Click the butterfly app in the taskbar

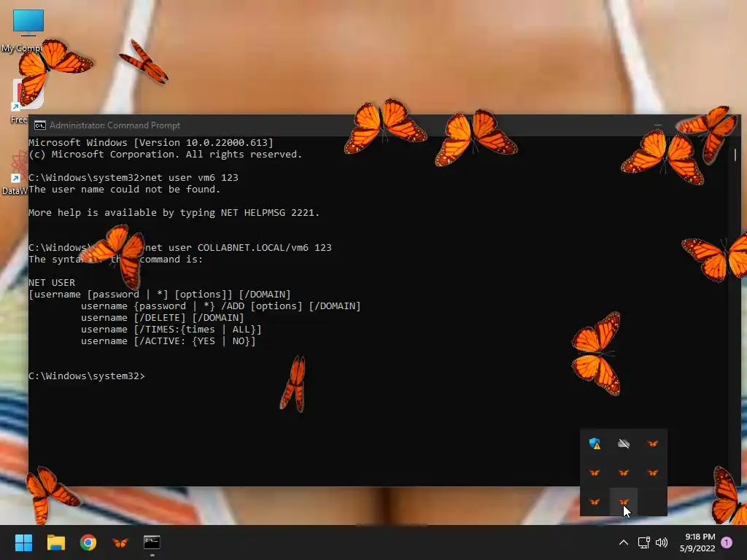(x=120, y=542)
